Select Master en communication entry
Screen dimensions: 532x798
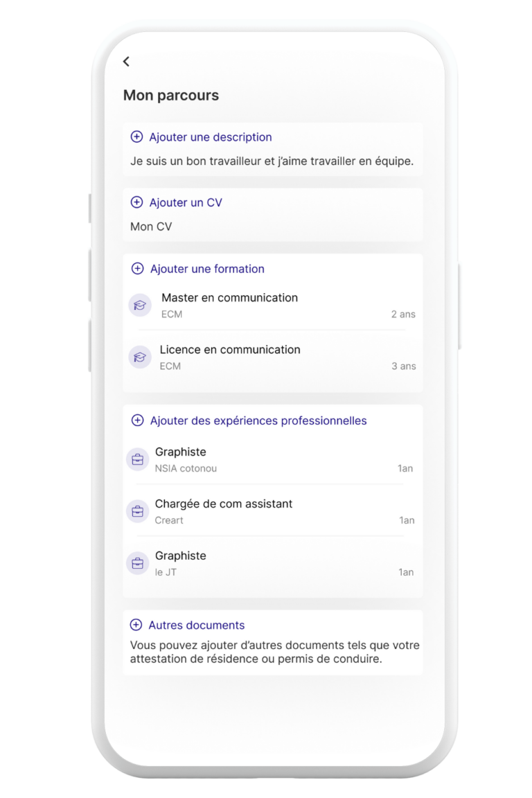point(272,305)
